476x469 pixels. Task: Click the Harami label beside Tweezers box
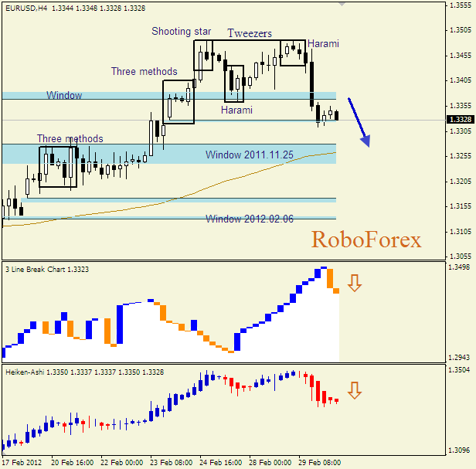click(x=323, y=44)
